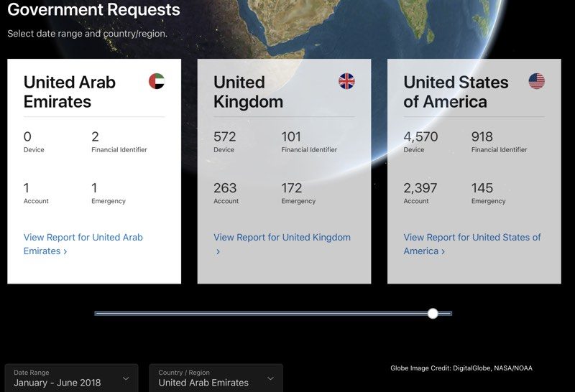Click the 145 Emergency value
The image size is (575, 392).
tap(482, 188)
